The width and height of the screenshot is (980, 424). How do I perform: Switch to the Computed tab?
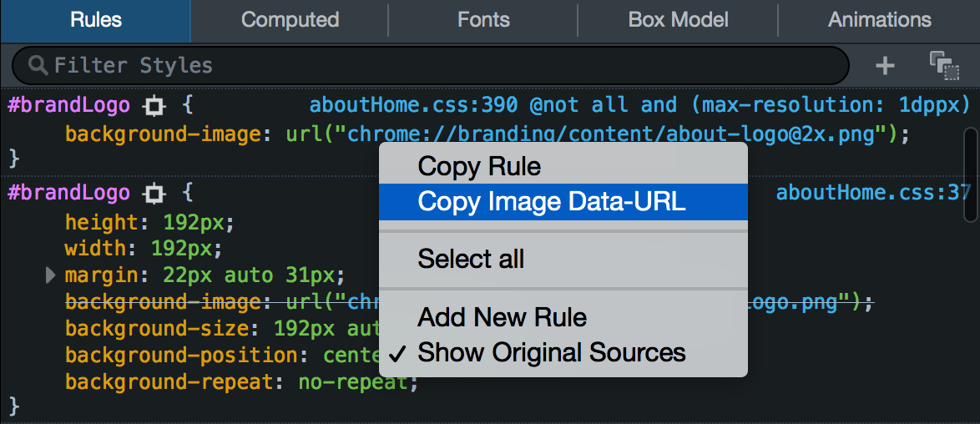tap(290, 20)
